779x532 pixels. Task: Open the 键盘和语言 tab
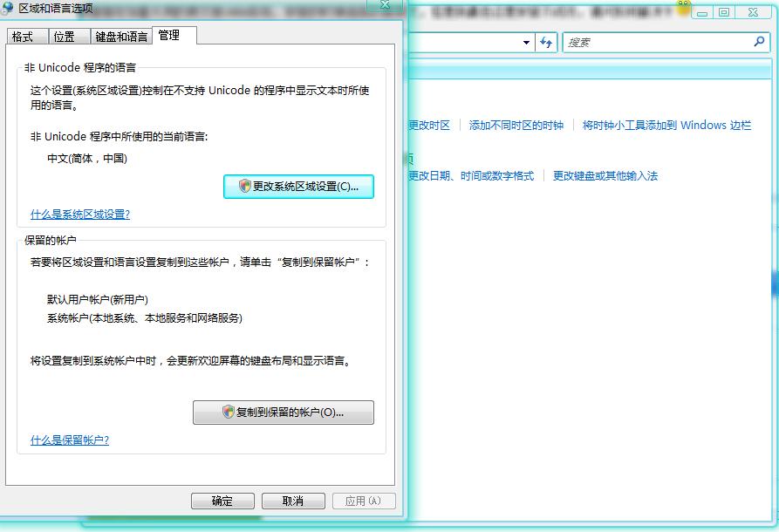pos(121,37)
